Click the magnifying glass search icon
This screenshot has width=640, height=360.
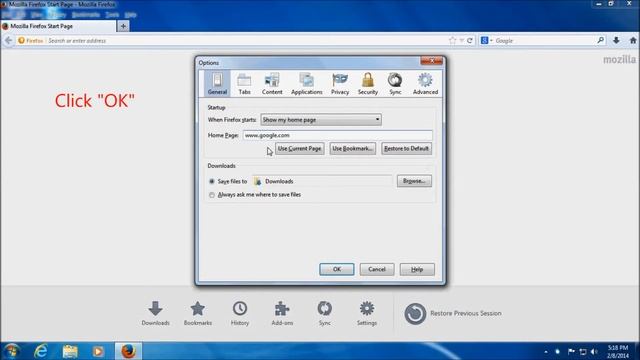pos(600,40)
